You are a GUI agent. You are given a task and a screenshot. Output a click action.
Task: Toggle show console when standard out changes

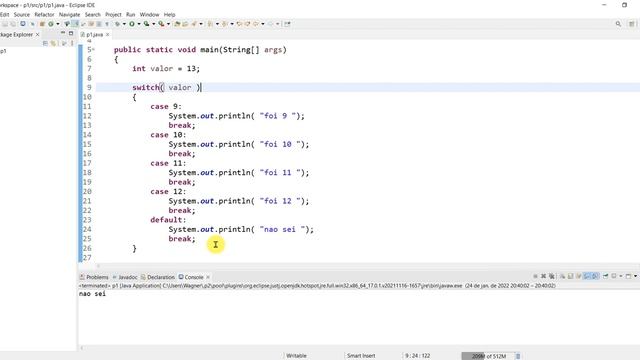(587, 276)
